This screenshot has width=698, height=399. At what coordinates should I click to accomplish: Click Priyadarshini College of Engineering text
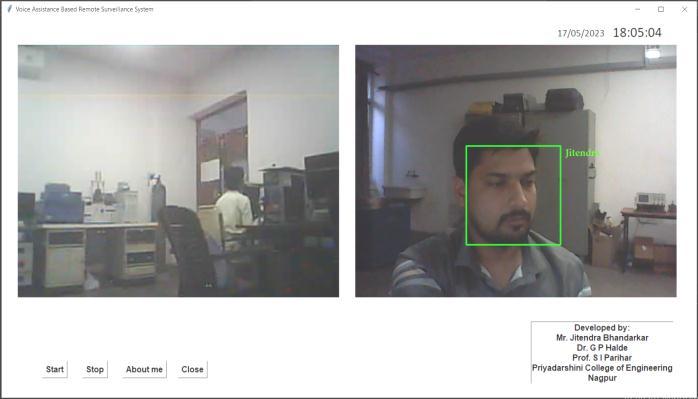602,368
